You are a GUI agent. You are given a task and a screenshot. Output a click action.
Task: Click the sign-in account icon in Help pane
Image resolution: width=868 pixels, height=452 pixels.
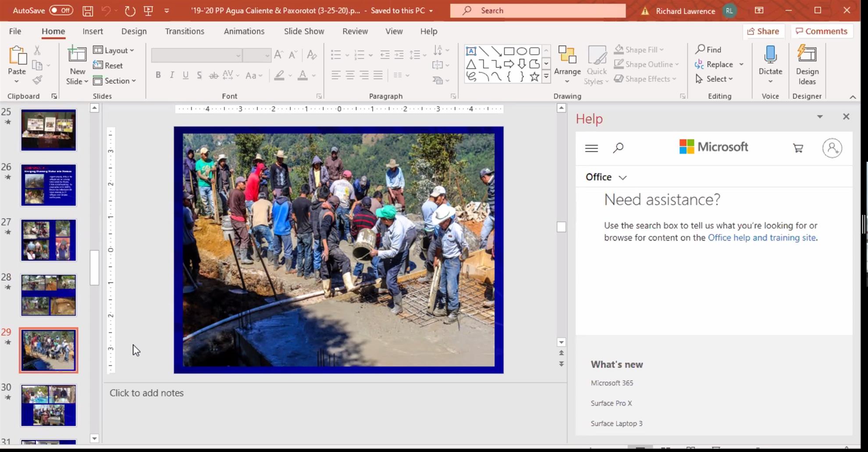point(832,148)
